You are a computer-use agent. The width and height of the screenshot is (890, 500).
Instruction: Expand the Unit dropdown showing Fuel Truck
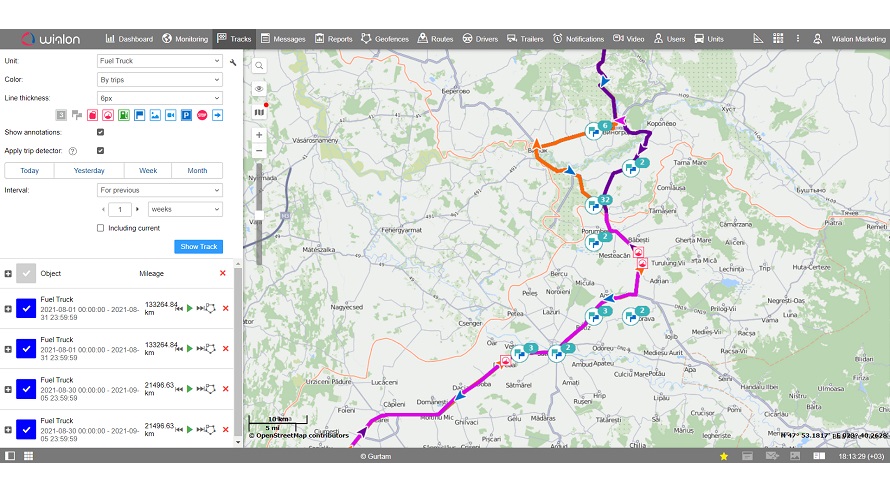point(159,61)
